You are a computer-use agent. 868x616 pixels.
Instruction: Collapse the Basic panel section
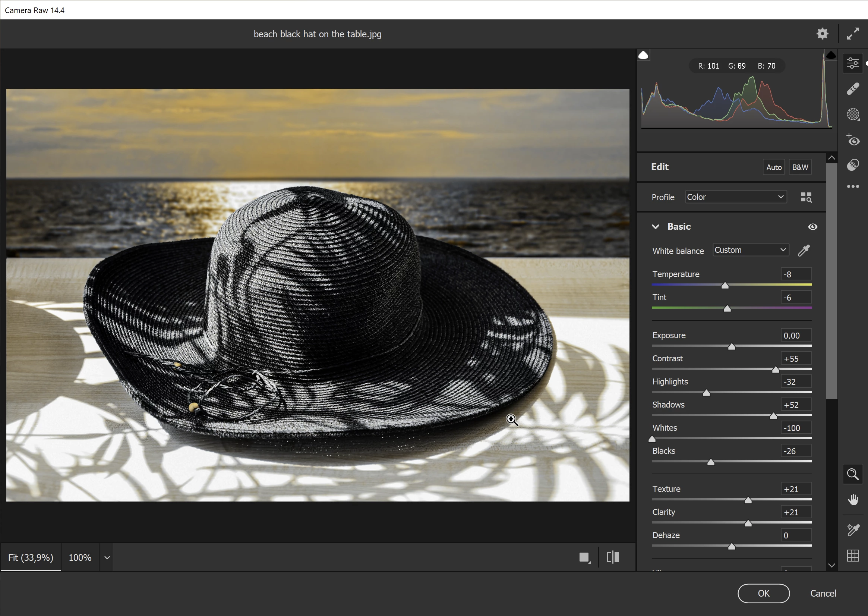(655, 227)
